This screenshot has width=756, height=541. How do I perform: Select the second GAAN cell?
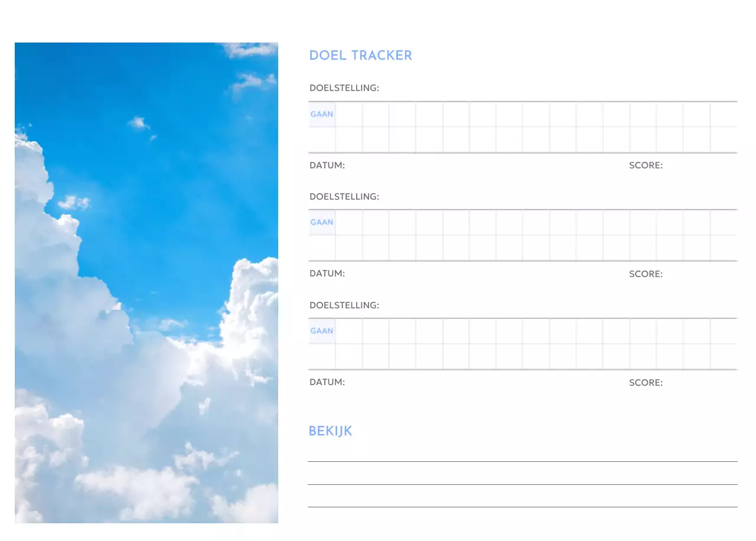click(x=321, y=222)
